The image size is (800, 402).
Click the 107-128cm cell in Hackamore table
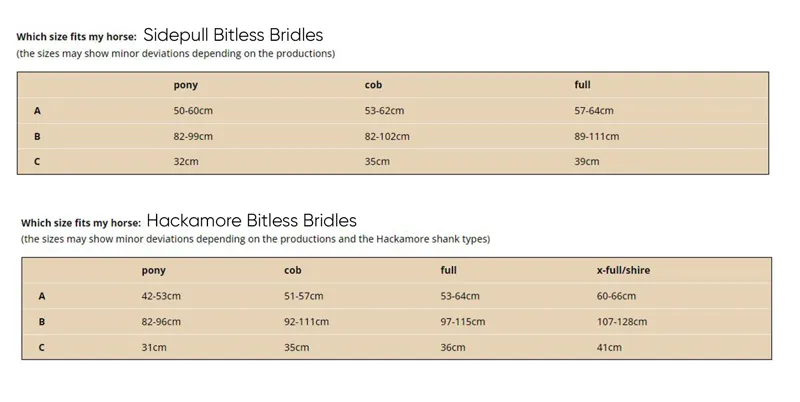click(x=622, y=321)
